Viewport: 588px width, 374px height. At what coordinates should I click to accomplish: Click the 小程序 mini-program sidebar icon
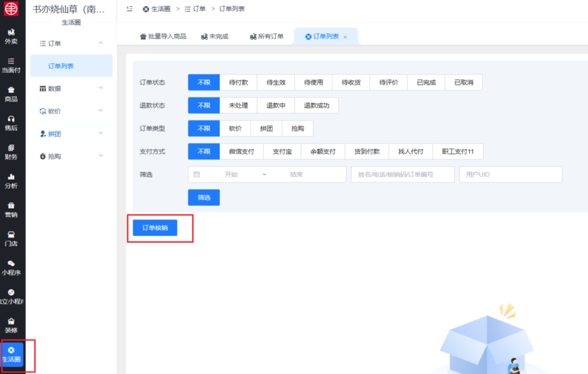coord(12,268)
